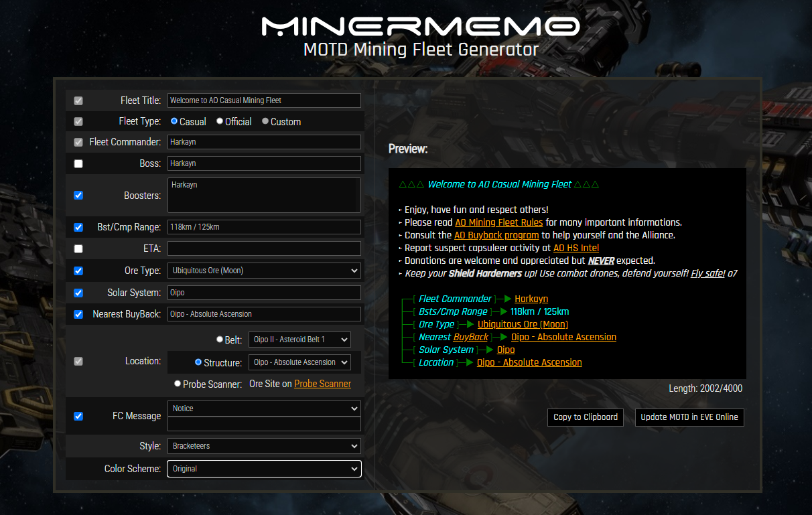Click the MINERMEMO logo
This screenshot has height=515, width=812.
tap(421, 26)
